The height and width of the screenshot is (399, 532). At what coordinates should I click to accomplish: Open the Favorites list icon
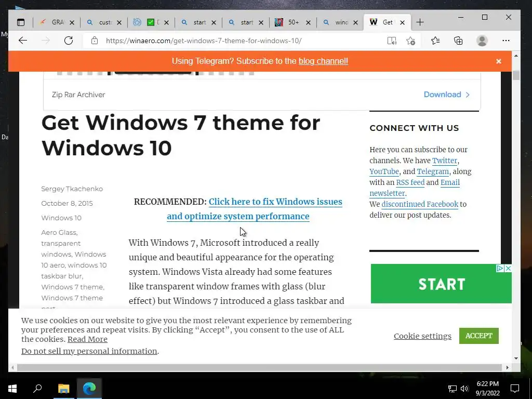(x=435, y=41)
